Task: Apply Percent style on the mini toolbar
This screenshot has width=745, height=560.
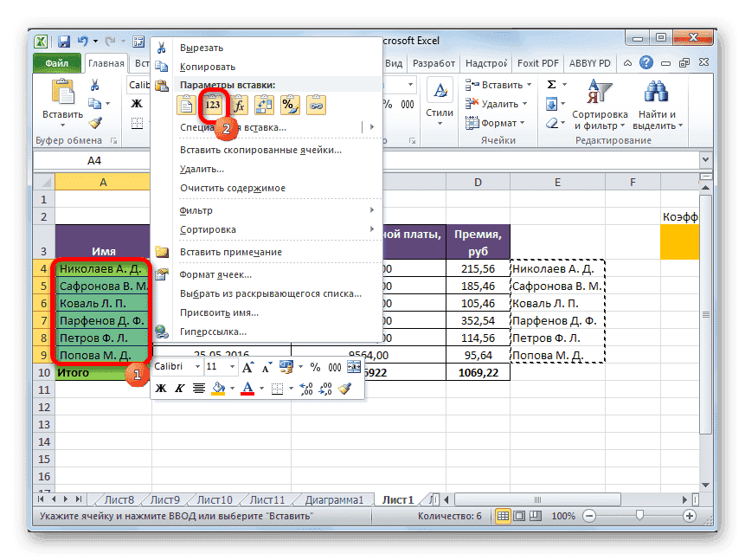Action: 314,367
